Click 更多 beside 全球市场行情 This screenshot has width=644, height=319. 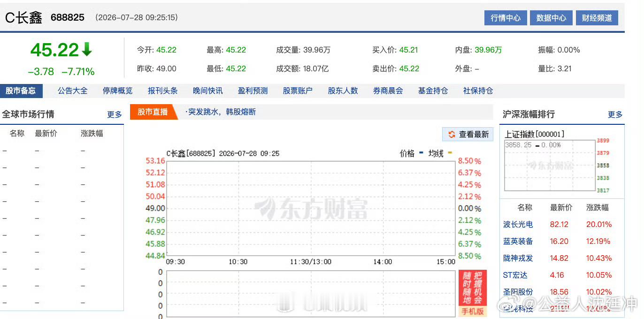click(115, 114)
